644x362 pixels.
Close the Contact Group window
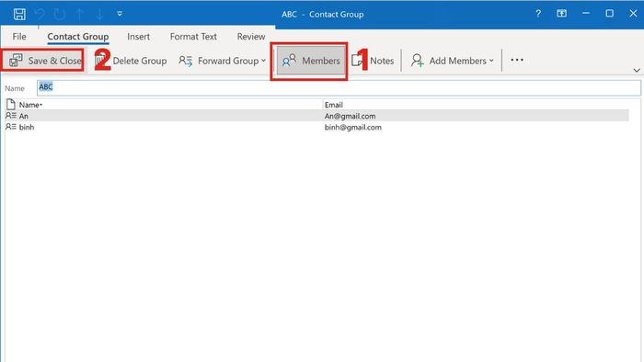[x=633, y=14]
